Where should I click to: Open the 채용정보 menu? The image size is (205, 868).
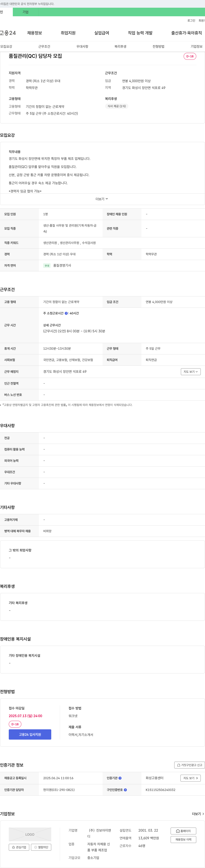35,33
